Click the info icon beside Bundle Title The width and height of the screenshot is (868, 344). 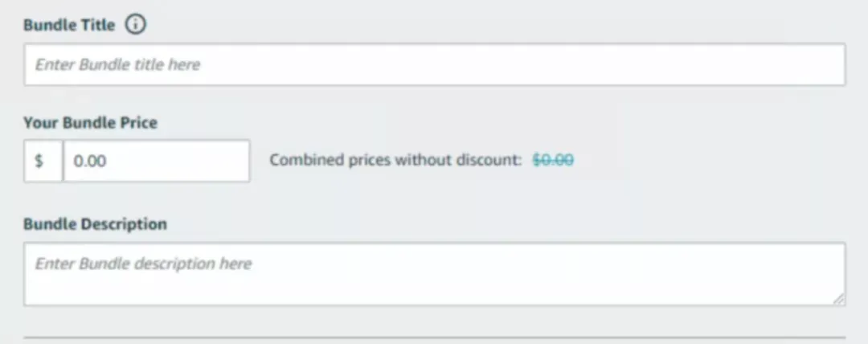click(136, 24)
